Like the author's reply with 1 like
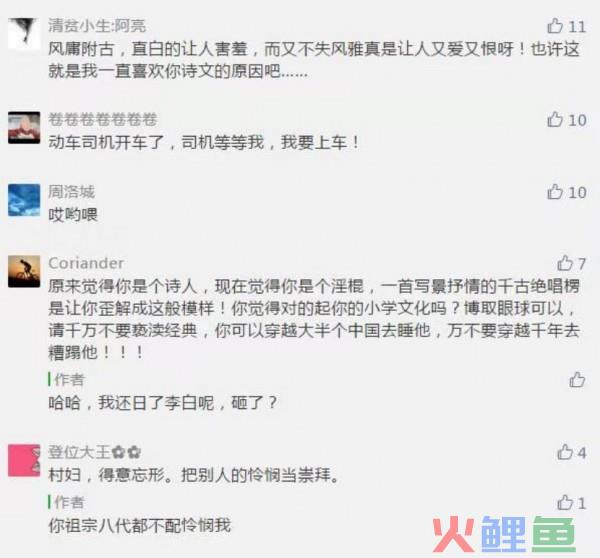Screen dimensions: 600x558 click(x=565, y=503)
